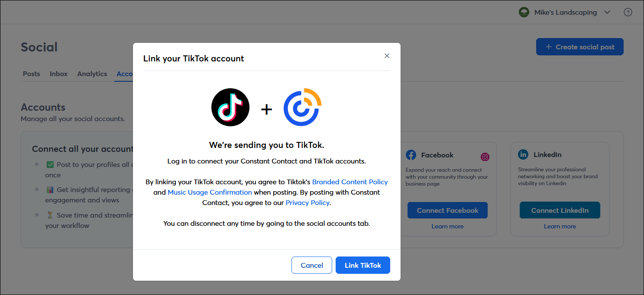
Task: Open the Inbox tab
Action: (58, 74)
